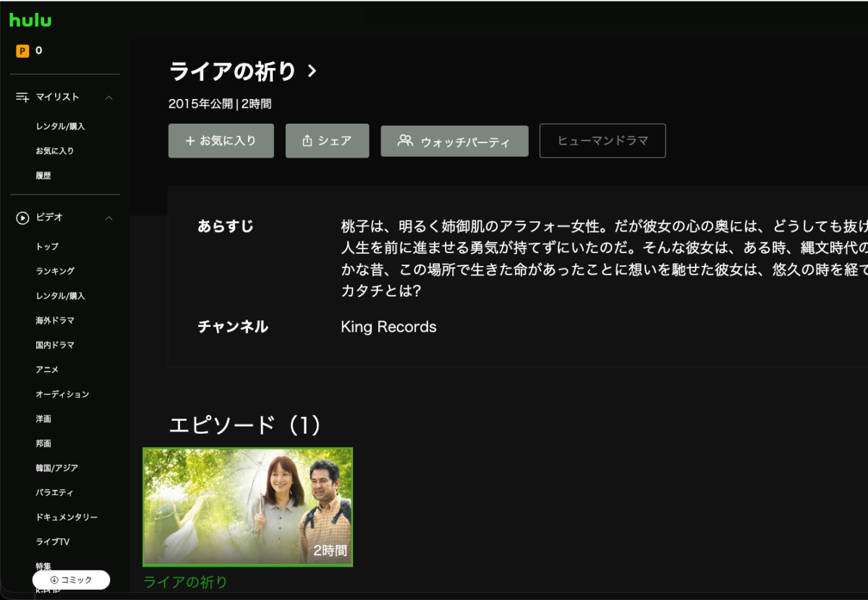Select ランキング in the sidebar

pyautogui.click(x=55, y=271)
